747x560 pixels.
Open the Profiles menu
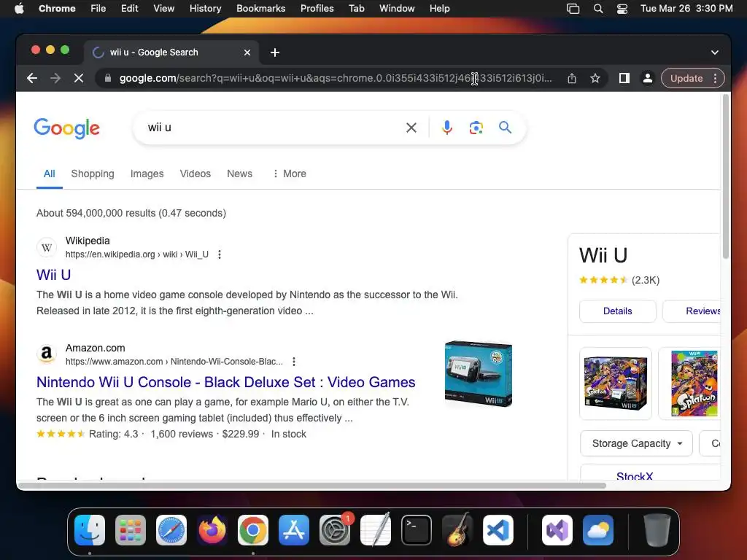pyautogui.click(x=317, y=9)
